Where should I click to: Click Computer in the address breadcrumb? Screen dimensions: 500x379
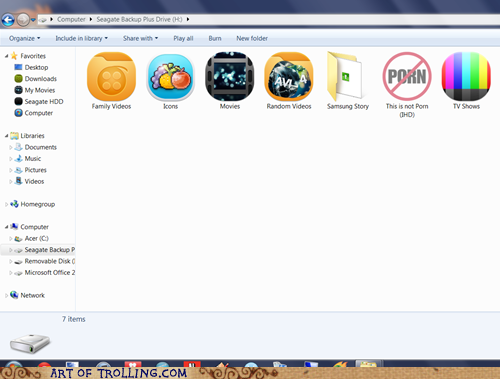[x=71, y=19]
